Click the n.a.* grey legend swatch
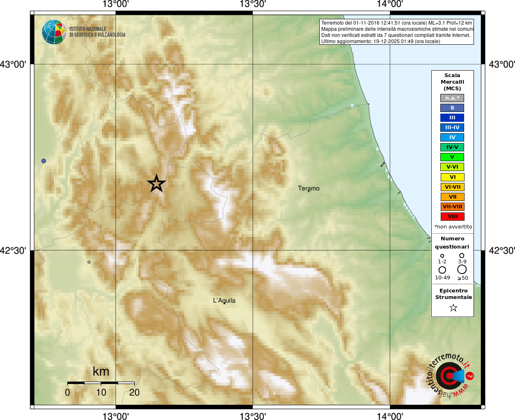Image resolution: width=515 pixels, height=420 pixels. click(x=452, y=98)
